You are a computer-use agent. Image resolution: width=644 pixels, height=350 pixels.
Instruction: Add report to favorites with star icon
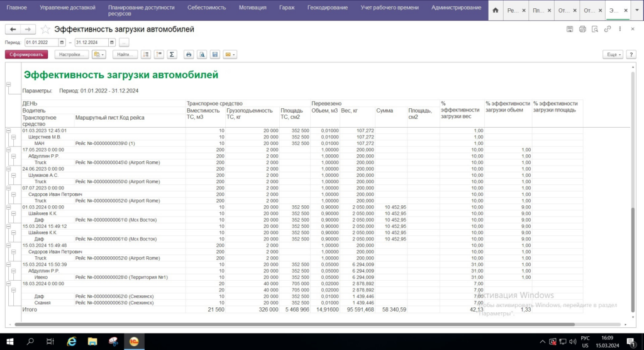click(x=45, y=30)
